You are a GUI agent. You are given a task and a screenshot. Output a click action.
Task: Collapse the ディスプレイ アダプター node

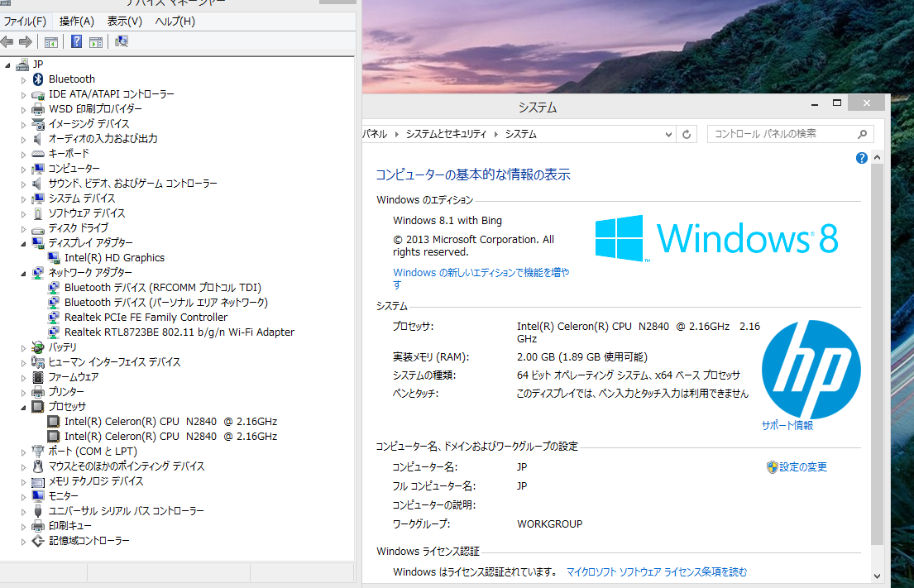tap(24, 244)
